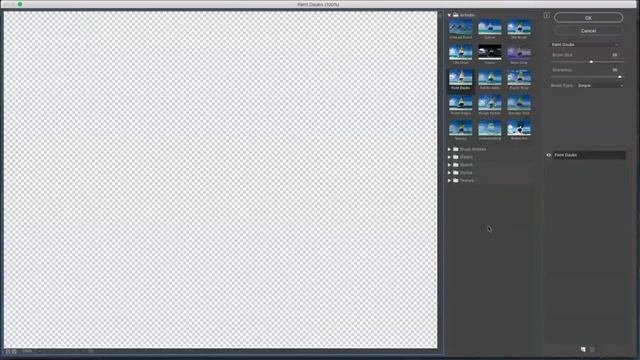640x360 pixels.
Task: Select the Smudge Stick filter thumbnail
Action: point(519,103)
